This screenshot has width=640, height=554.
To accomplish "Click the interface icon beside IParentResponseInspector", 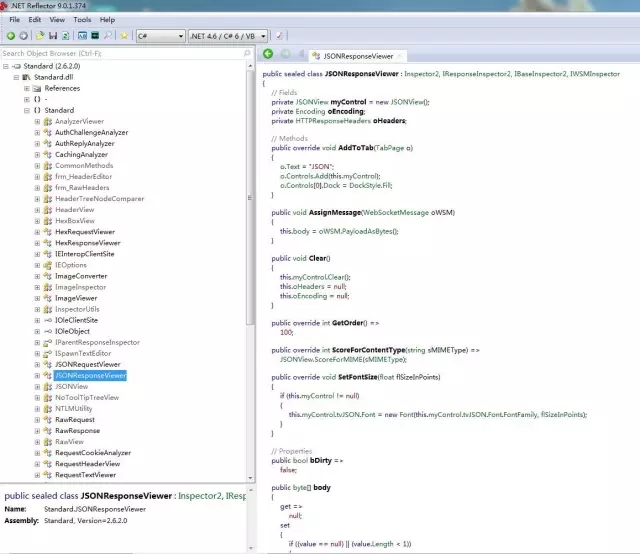I will tap(48, 342).
